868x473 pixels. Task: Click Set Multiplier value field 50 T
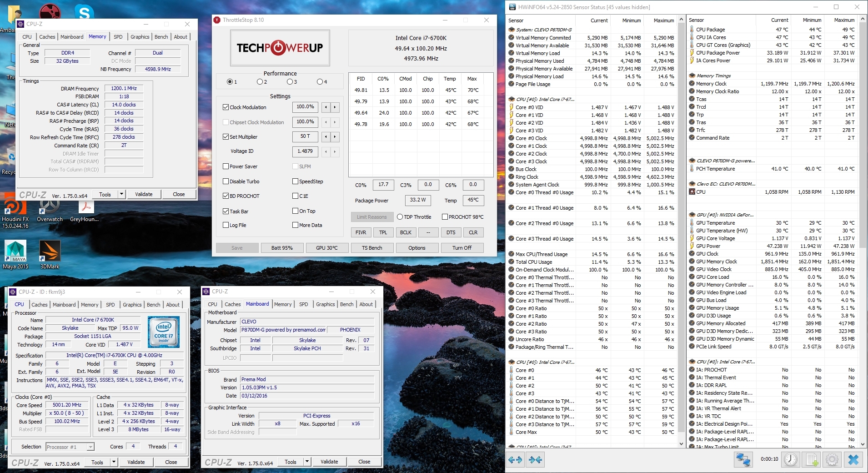[x=305, y=136]
